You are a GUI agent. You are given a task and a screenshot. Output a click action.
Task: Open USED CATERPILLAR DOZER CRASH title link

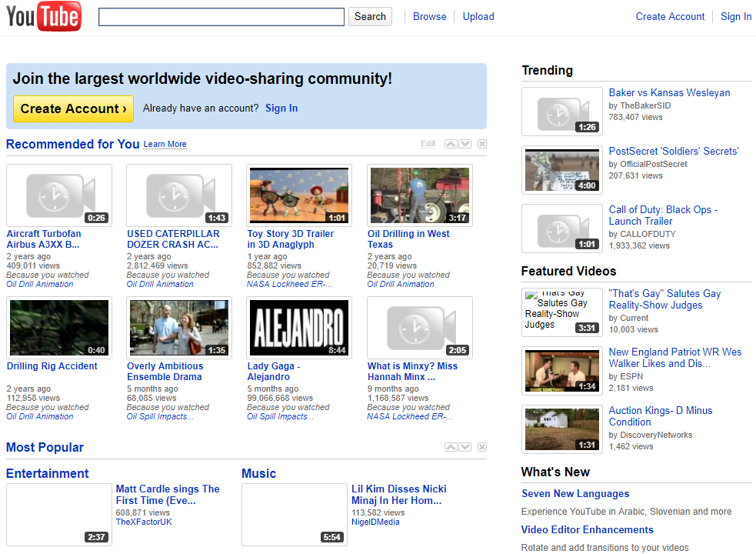[x=173, y=239]
